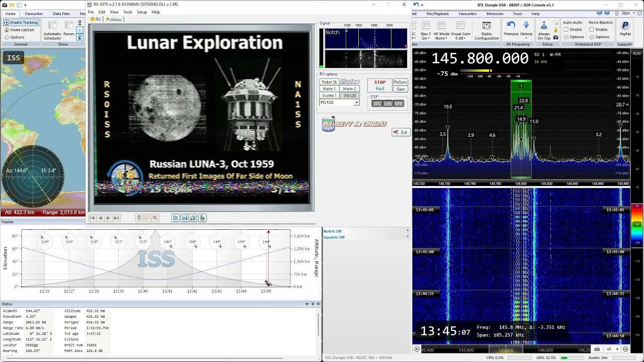644x362 pixels.
Task: Go to previous image in RX-SSTV
Action: 100,218
